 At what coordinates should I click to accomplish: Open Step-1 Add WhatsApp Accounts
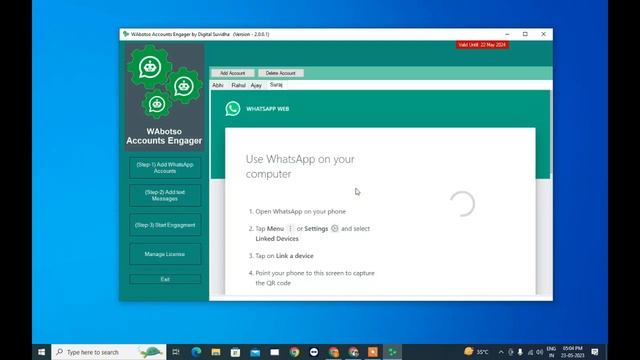pos(165,168)
